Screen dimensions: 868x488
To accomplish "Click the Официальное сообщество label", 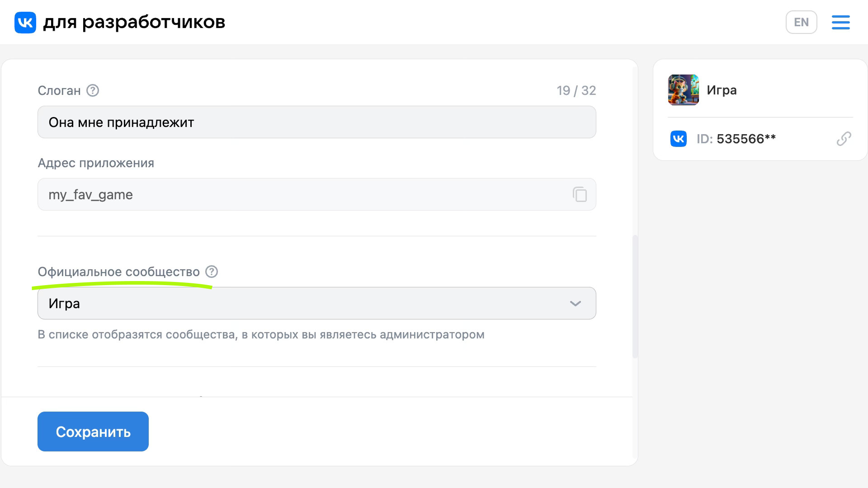I will click(x=118, y=272).
